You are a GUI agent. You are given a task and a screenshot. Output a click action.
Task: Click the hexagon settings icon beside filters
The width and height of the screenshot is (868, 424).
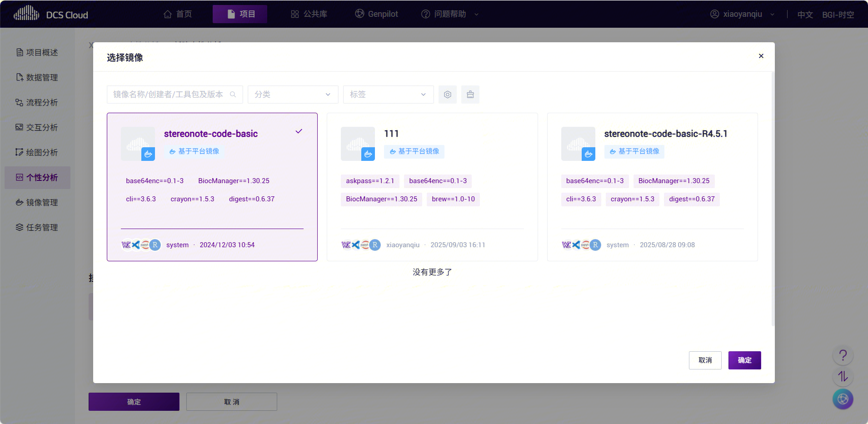coord(447,95)
